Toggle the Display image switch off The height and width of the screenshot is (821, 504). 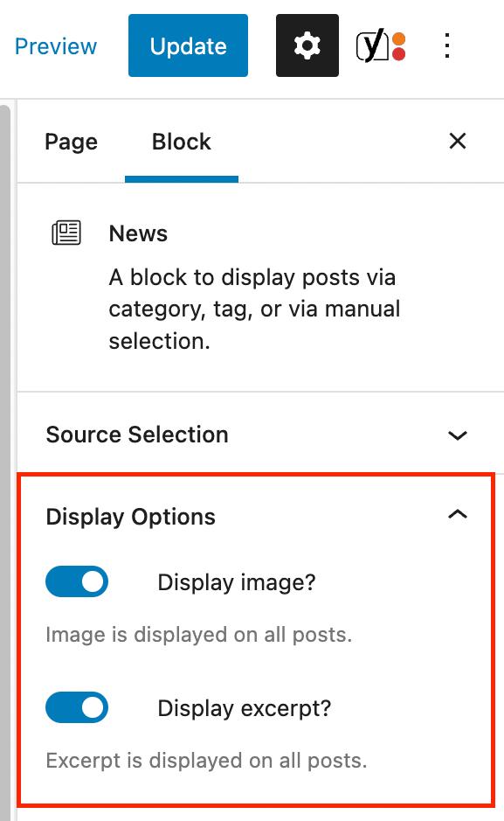pyautogui.click(x=77, y=581)
